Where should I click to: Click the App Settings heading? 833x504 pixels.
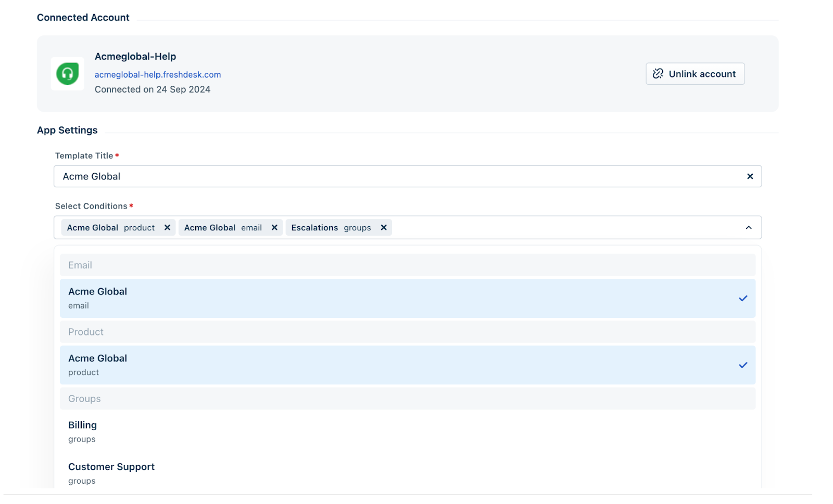tap(67, 131)
